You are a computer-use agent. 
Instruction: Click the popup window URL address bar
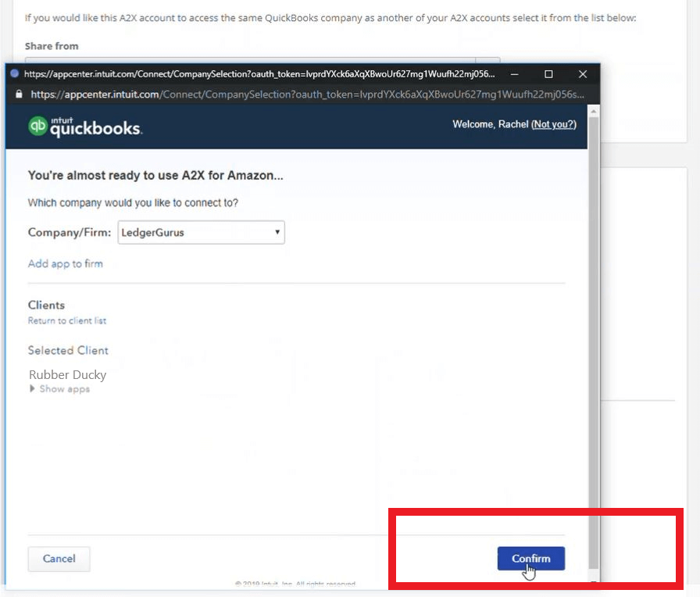[x=307, y=95]
